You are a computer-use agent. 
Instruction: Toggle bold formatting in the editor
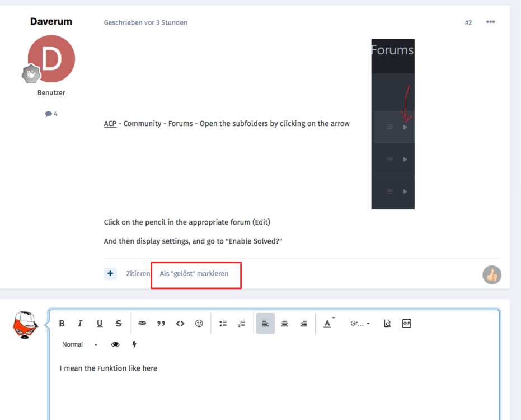point(62,324)
